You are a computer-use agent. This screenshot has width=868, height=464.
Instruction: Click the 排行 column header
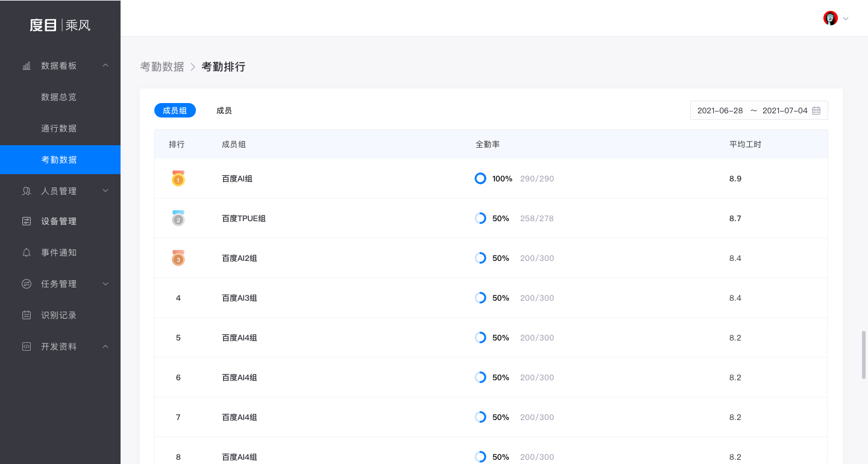(x=177, y=145)
